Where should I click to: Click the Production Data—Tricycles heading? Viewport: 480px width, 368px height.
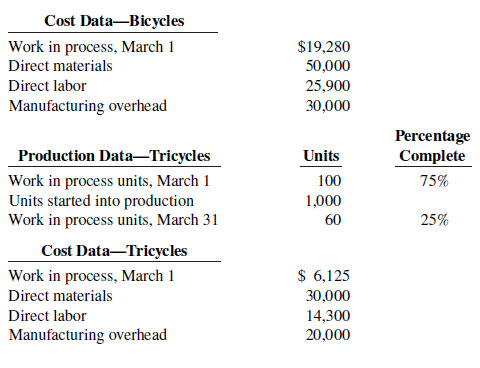(x=114, y=156)
